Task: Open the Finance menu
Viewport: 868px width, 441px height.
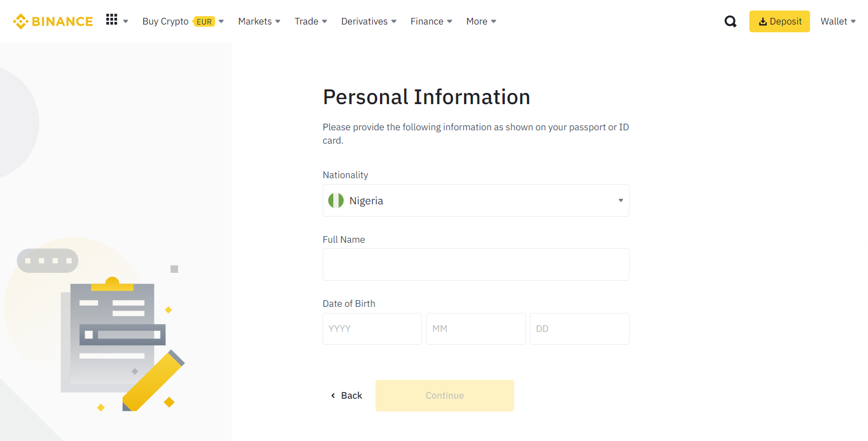Action: [x=431, y=21]
